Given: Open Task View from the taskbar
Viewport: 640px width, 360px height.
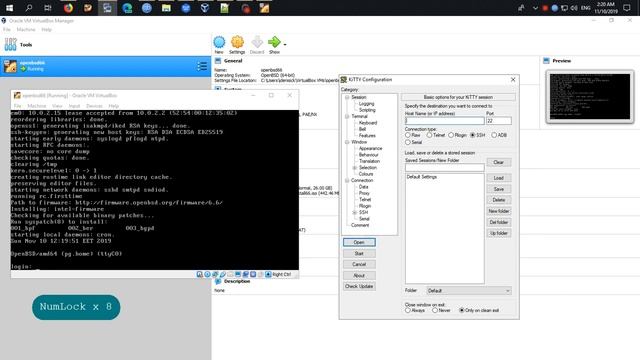Looking at the screenshot, I should pos(48,8).
